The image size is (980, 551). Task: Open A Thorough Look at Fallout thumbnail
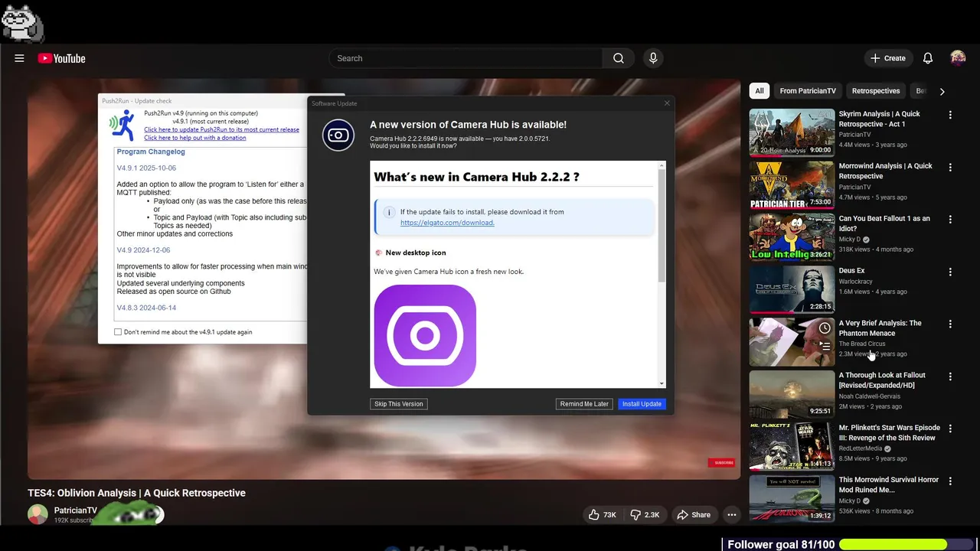coord(792,393)
